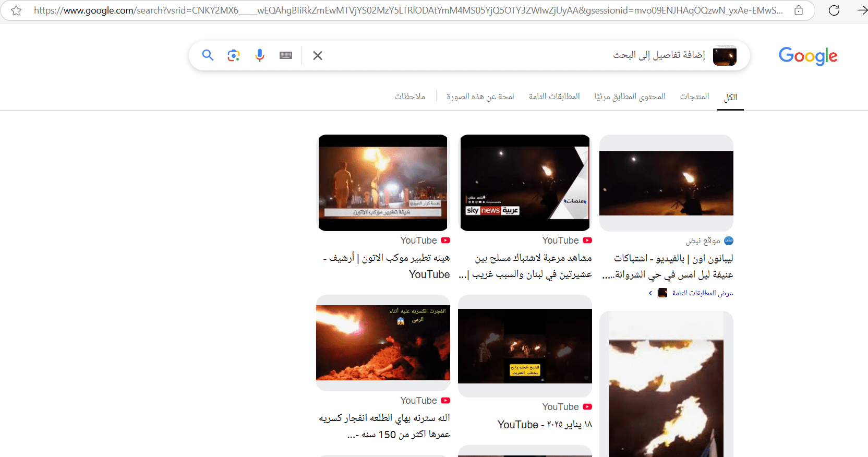Screen dimensions: 868x457
Task: Click YouTube icon above '١٨ يناير ٢٠٢٥' result
Action: (x=587, y=407)
